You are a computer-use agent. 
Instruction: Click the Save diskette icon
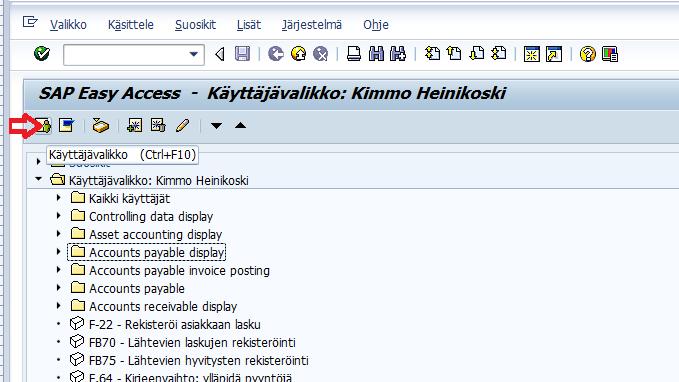(242, 54)
